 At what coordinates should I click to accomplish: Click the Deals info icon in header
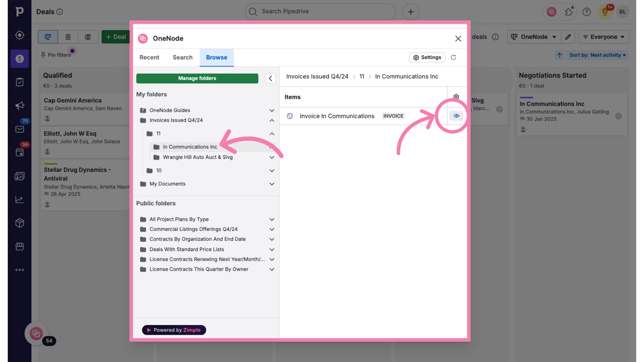click(x=59, y=12)
